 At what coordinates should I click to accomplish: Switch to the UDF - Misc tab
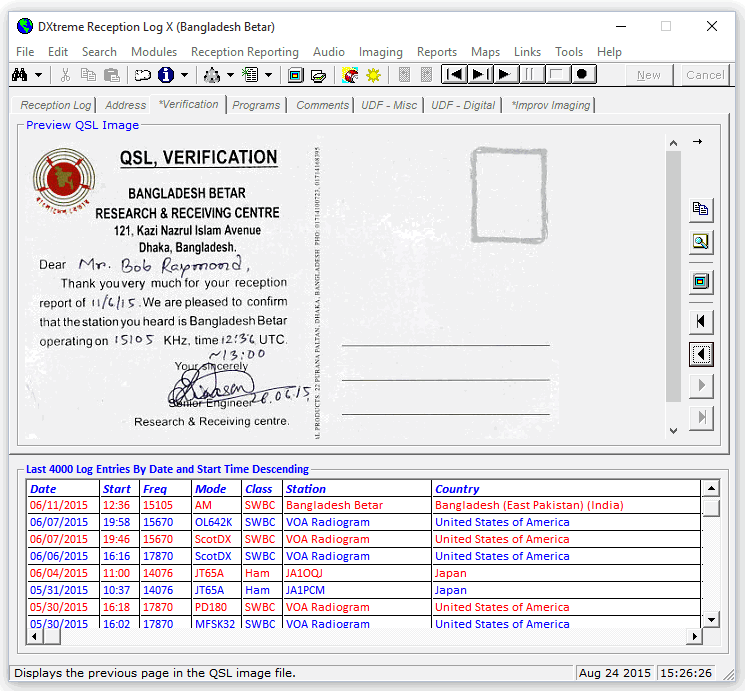(389, 105)
